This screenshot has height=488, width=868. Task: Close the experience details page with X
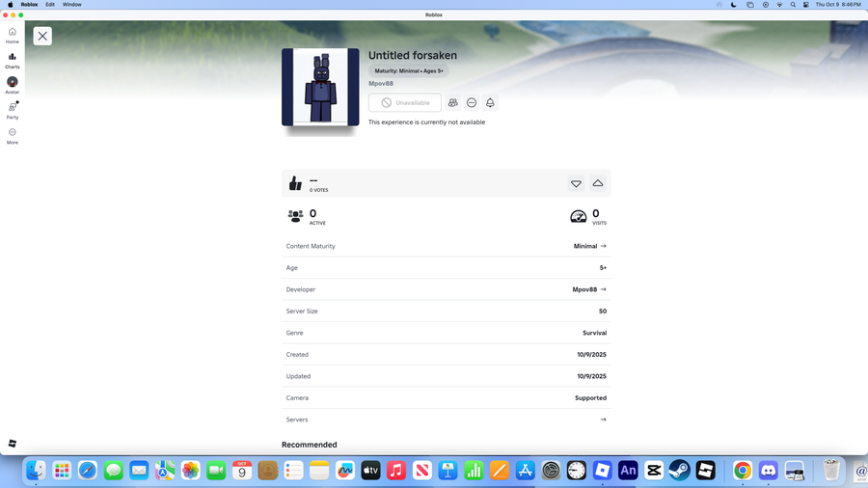(x=42, y=36)
